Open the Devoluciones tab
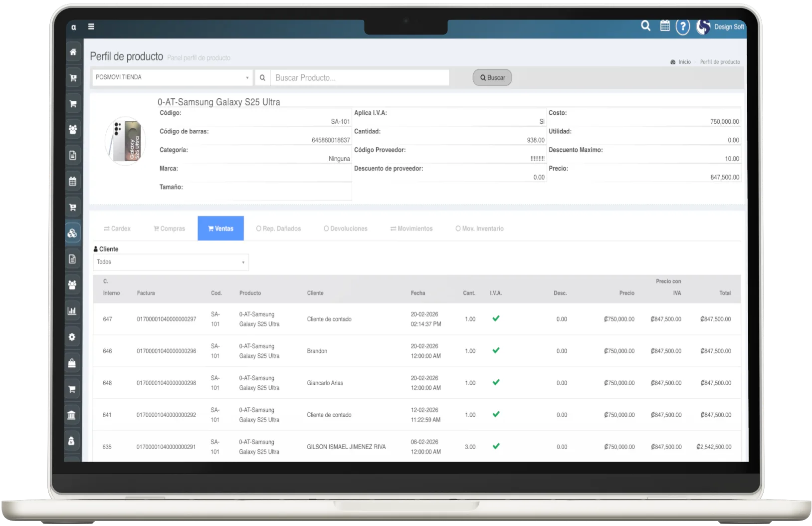The width and height of the screenshot is (812, 526). [345, 229]
